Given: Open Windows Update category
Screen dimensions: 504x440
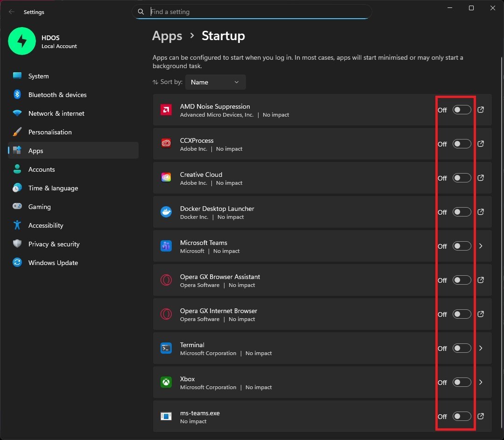Looking at the screenshot, I should [x=73, y=263].
